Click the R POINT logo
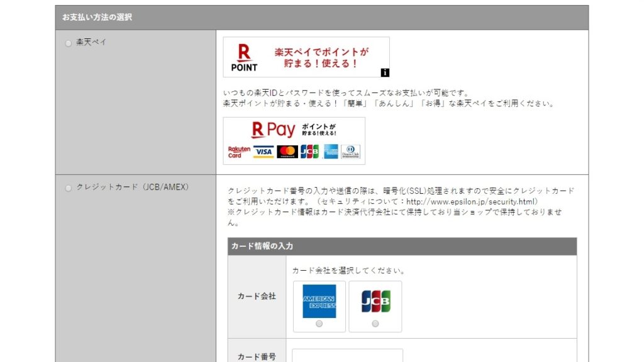The image size is (644, 362). point(244,57)
